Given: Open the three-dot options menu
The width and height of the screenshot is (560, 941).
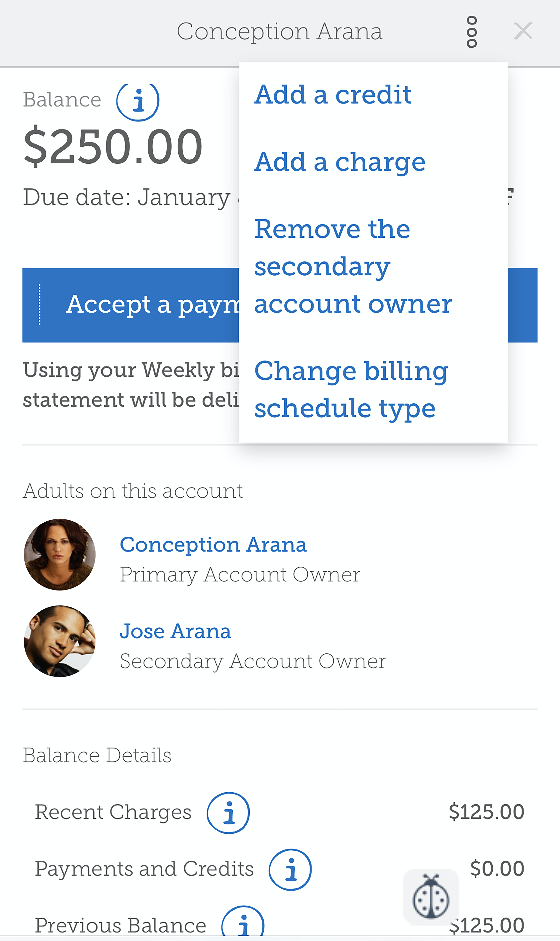Looking at the screenshot, I should pyautogui.click(x=472, y=32).
